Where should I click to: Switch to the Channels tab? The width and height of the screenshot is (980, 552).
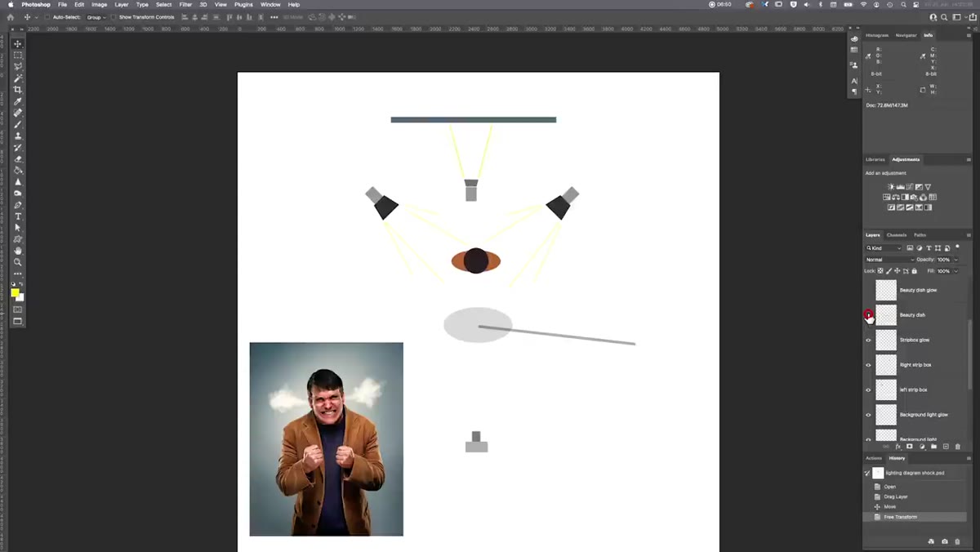(897, 235)
